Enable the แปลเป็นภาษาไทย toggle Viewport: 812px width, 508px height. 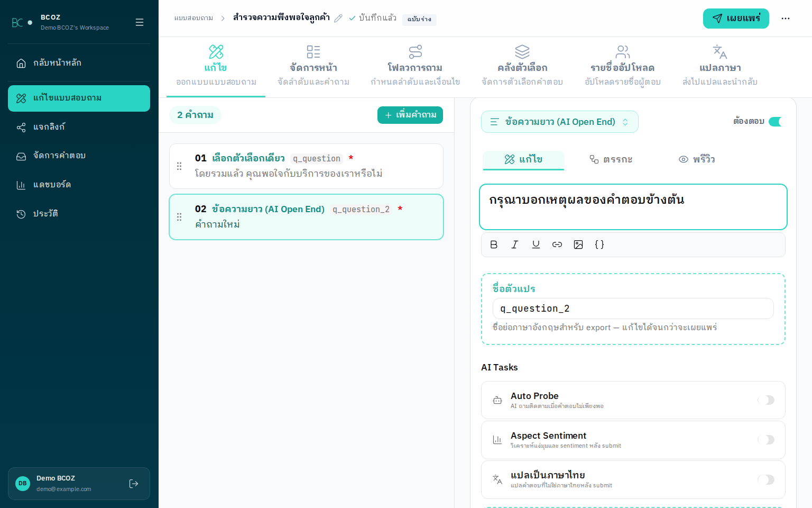(766, 479)
